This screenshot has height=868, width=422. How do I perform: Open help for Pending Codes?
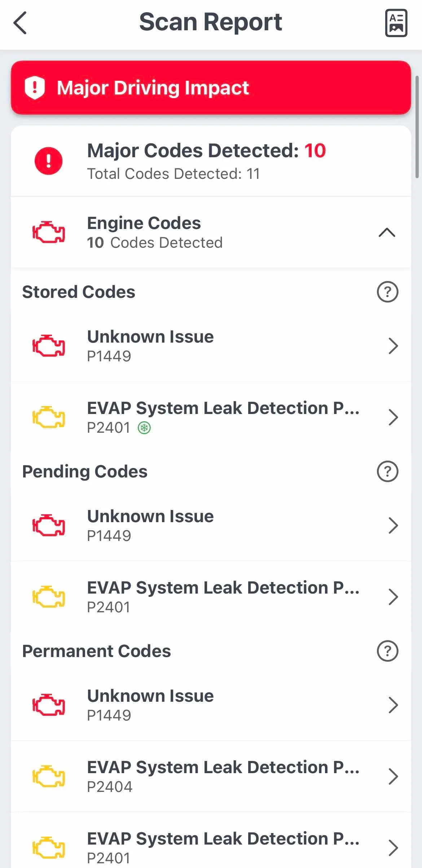(387, 471)
